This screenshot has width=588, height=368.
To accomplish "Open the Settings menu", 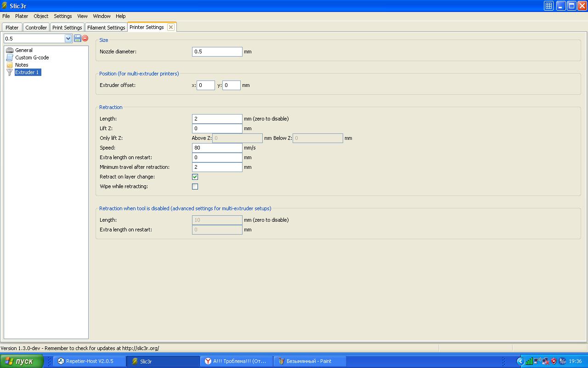I will click(x=62, y=16).
